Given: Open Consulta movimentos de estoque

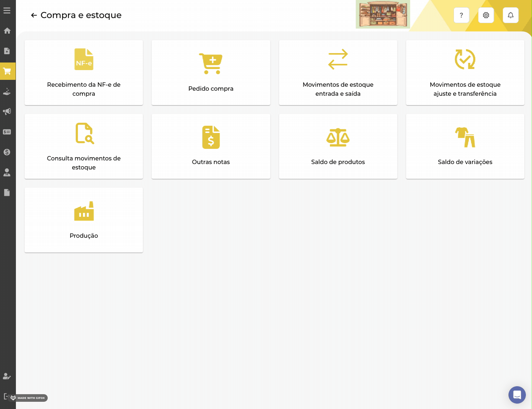Looking at the screenshot, I should (x=84, y=146).
